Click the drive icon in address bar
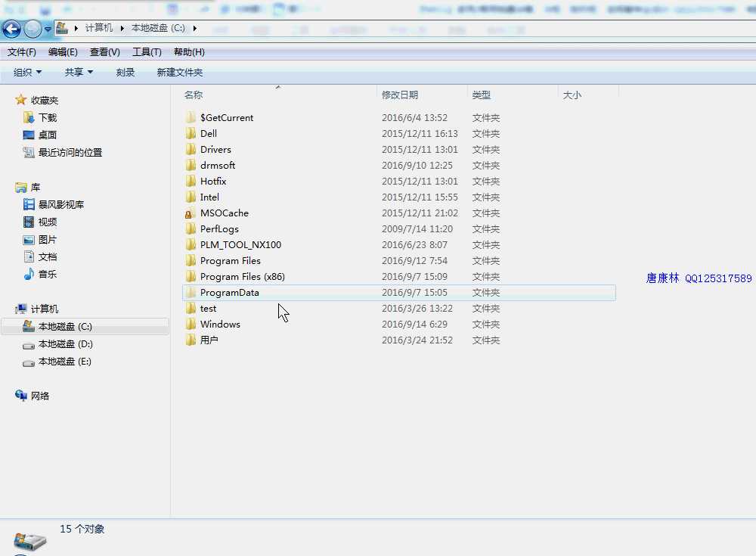The width and height of the screenshot is (756, 556). [x=62, y=28]
